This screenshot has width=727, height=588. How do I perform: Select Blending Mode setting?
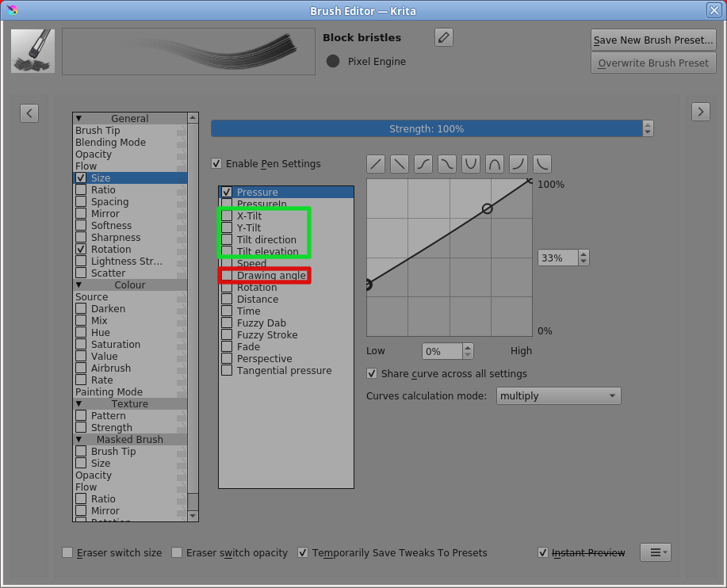coord(111,143)
